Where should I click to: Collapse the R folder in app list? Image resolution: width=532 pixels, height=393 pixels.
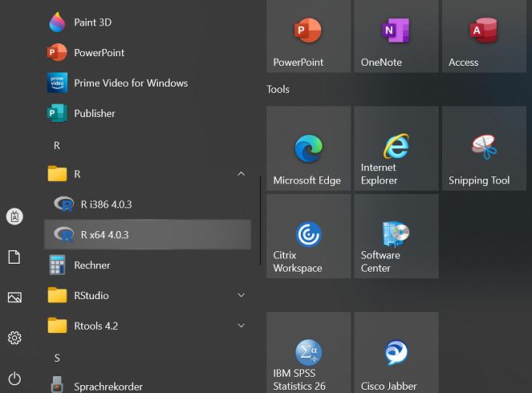pyautogui.click(x=241, y=174)
